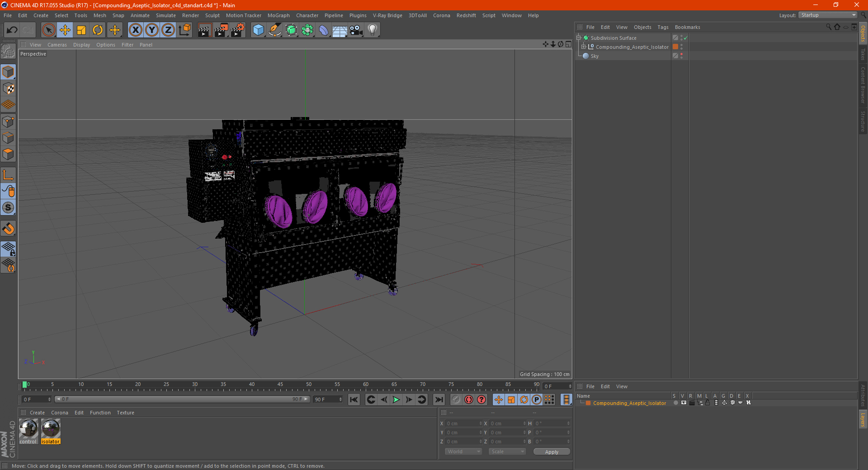Enable Snap toggle in left toolbar
The height and width of the screenshot is (470, 868).
(x=8, y=229)
